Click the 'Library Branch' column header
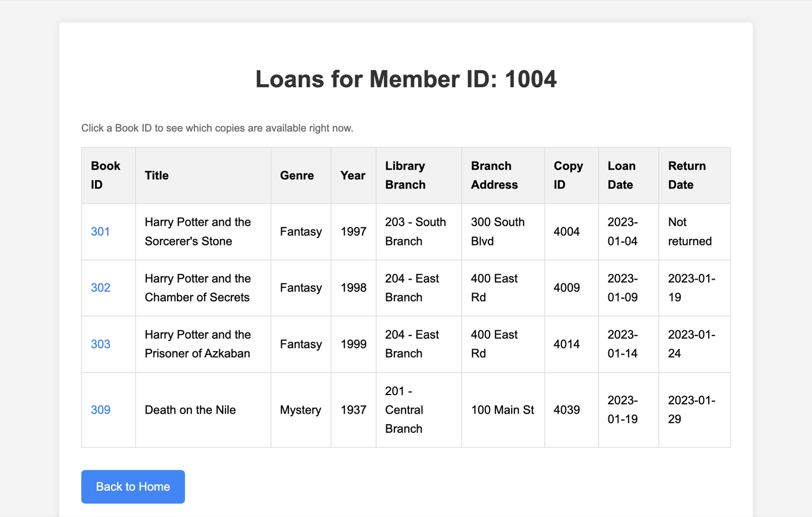 [419, 175]
